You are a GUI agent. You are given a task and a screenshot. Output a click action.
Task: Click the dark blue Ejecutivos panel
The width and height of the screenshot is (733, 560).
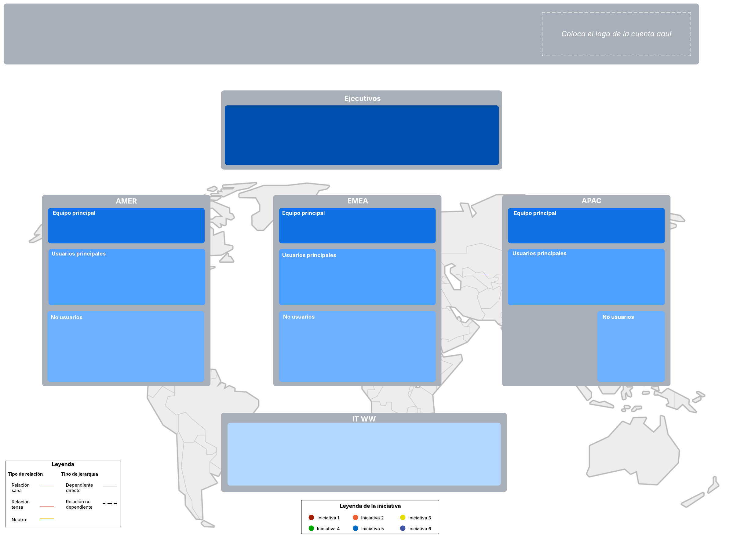(x=362, y=135)
